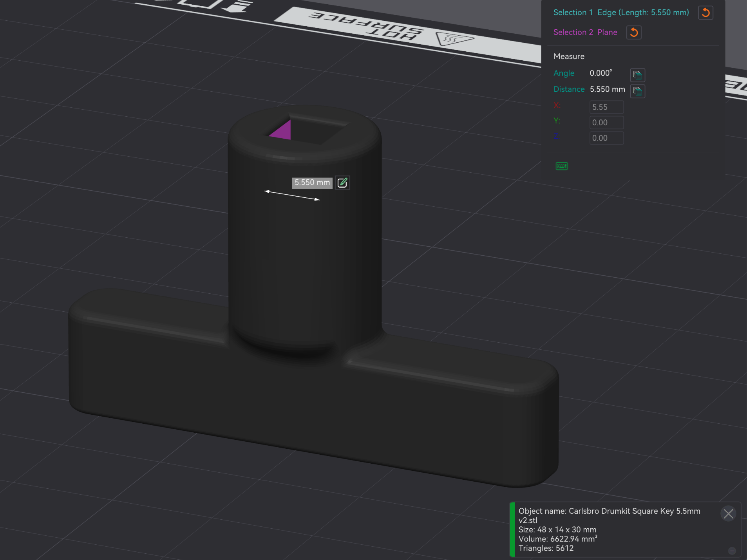
Task: Edit the 5.550 mm measurement via pencil icon
Action: [342, 182]
